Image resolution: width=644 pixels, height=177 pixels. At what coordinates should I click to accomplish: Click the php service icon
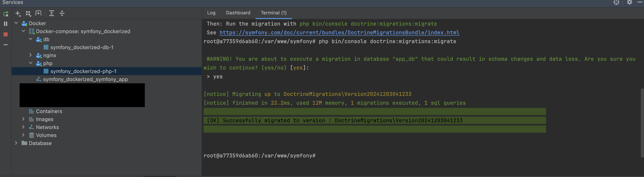point(39,63)
